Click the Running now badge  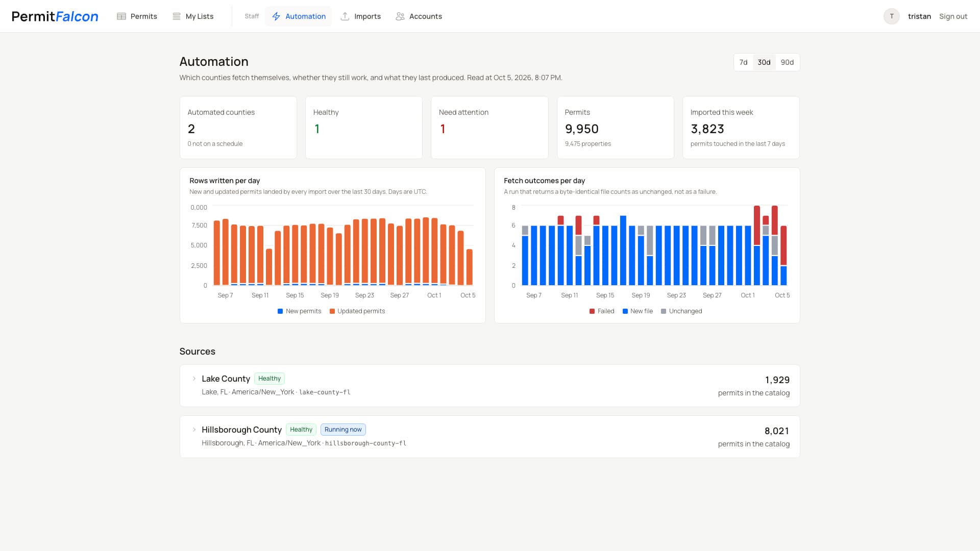pos(343,430)
